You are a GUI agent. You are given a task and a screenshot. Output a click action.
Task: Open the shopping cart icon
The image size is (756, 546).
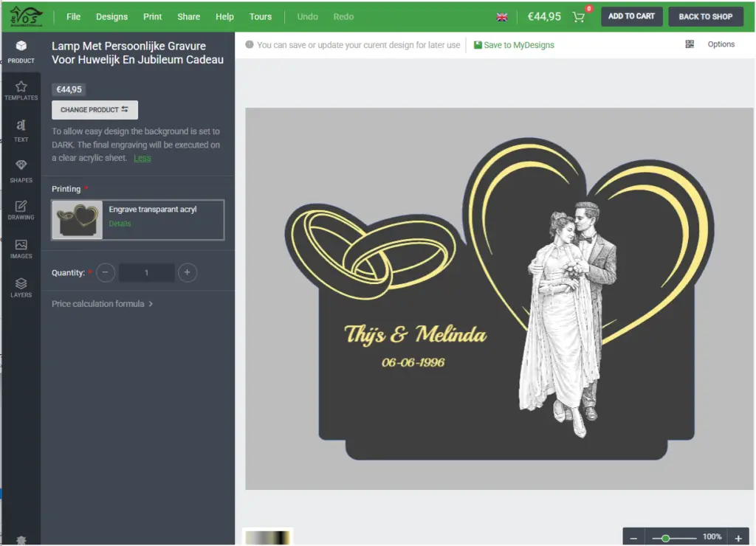click(579, 17)
